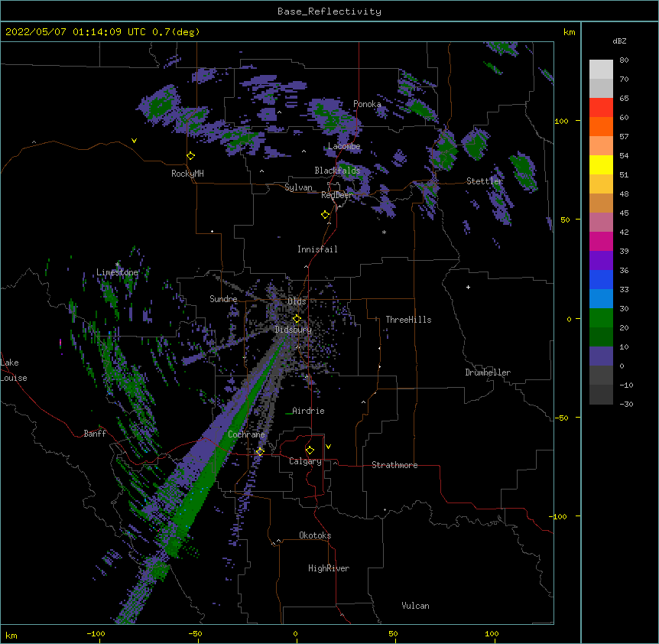Pick the magenta 39-42 dBZ legend swatch
Screen dimensions: 659x644
click(x=601, y=241)
